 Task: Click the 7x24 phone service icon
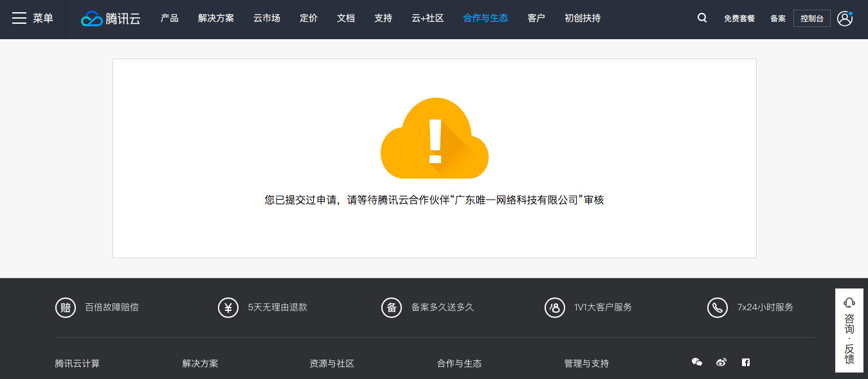718,308
